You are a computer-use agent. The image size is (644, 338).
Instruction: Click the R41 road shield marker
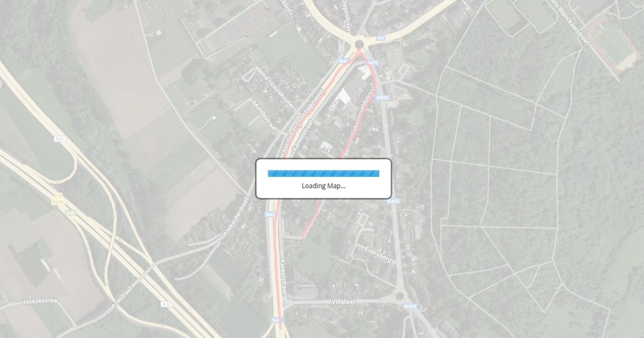click(60, 139)
